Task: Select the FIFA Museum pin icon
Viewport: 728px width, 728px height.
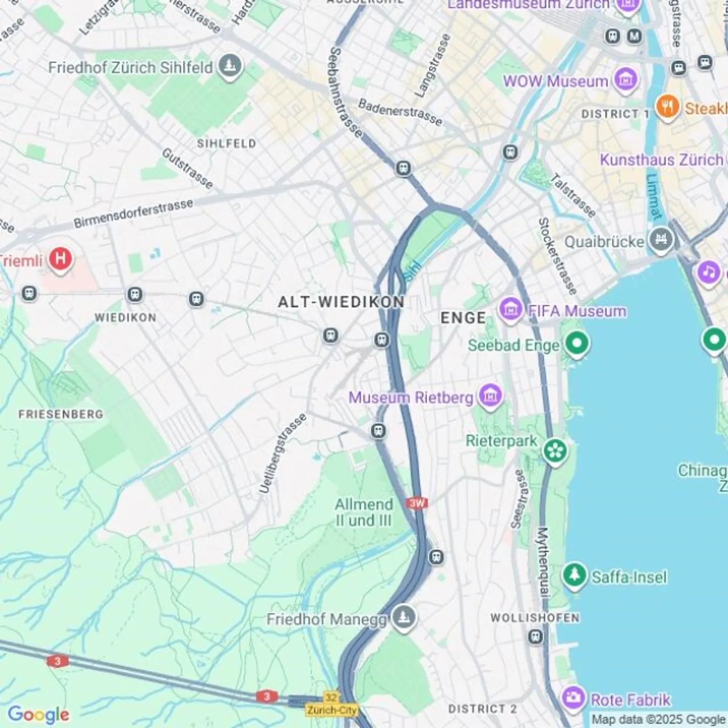Action: coord(511,309)
